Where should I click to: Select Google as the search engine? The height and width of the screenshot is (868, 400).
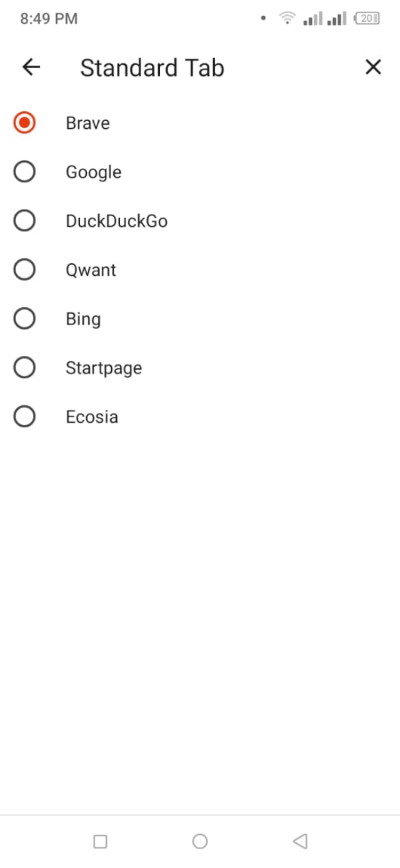pos(24,171)
